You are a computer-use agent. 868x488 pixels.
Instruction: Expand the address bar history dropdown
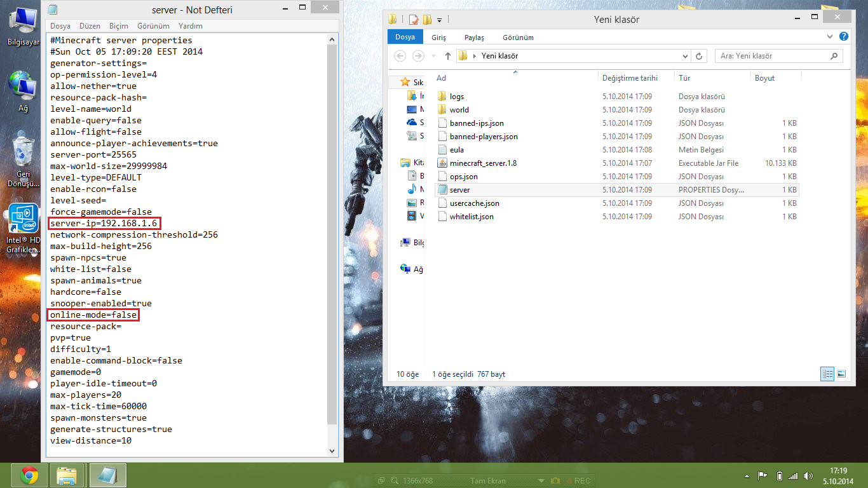point(684,56)
